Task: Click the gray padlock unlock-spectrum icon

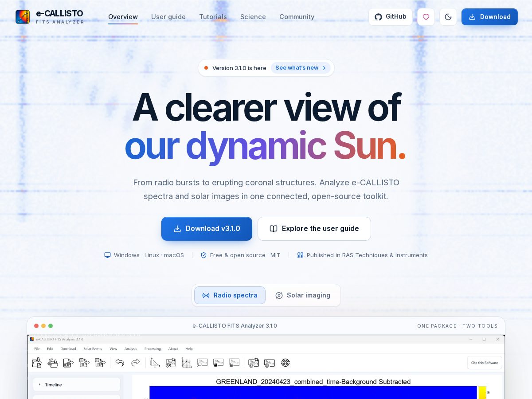Action: click(x=235, y=363)
